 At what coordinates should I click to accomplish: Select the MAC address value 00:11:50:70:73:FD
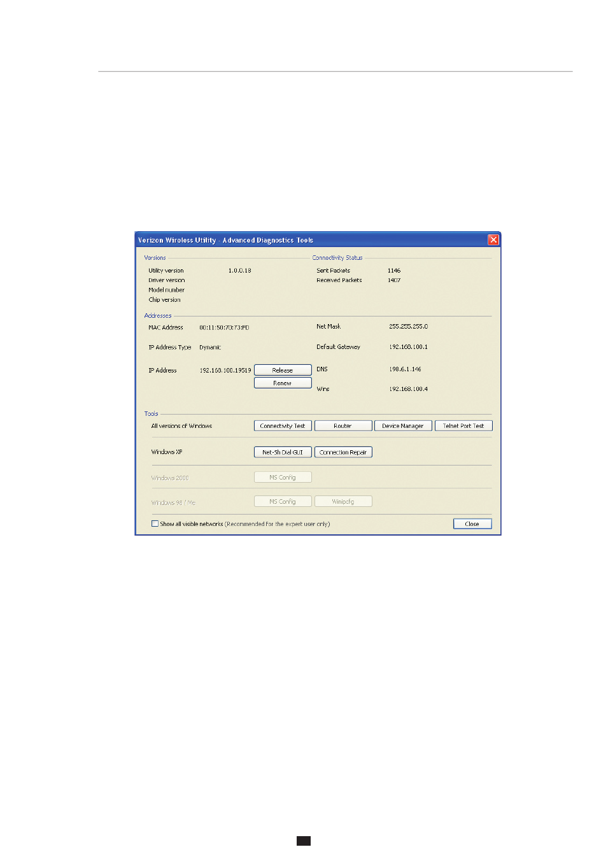pos(224,327)
